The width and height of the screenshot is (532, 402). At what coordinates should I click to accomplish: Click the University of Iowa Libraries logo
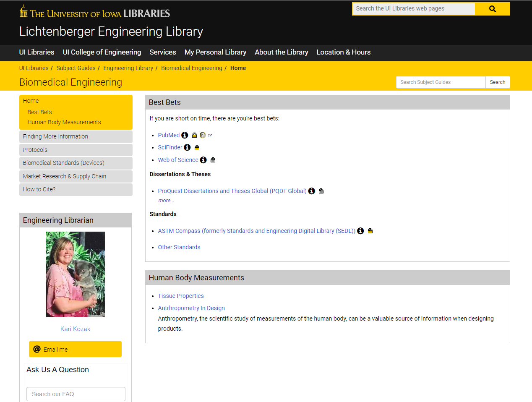95,13
